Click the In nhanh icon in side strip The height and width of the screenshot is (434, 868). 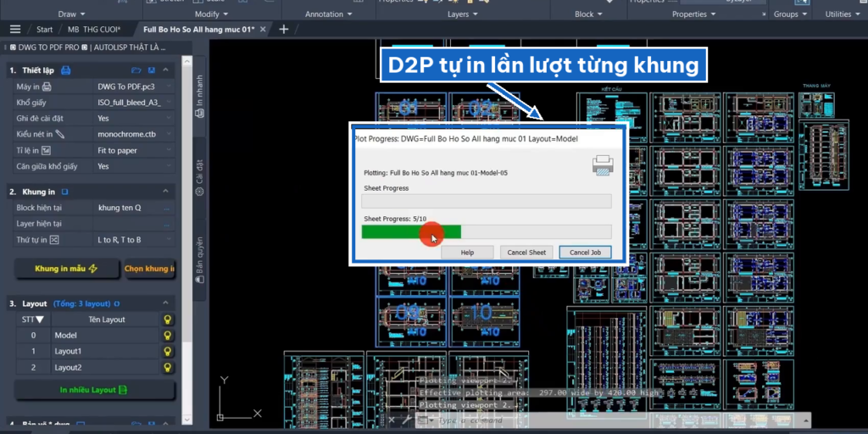click(x=199, y=113)
